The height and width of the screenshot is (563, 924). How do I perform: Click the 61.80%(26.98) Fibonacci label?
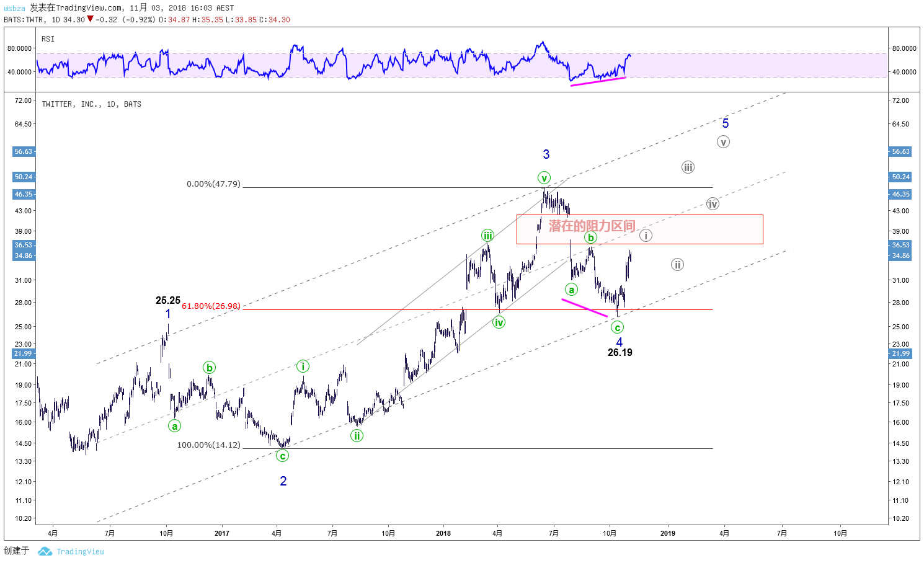pyautogui.click(x=211, y=306)
